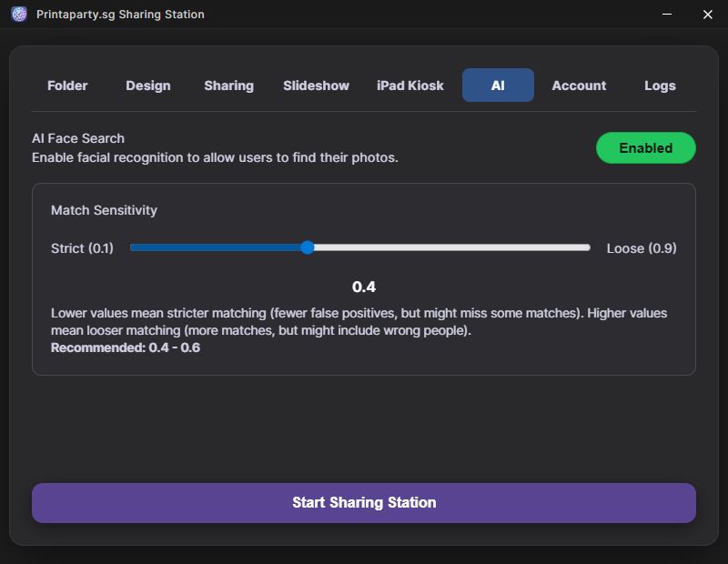The width and height of the screenshot is (728, 564).
Task: Close the Sharing Station window
Action: click(707, 15)
